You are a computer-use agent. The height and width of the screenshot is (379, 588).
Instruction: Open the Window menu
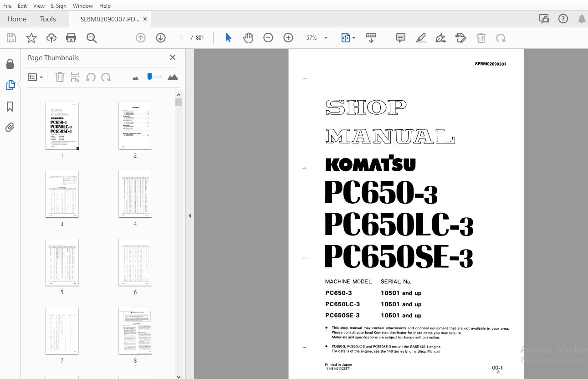coord(82,6)
